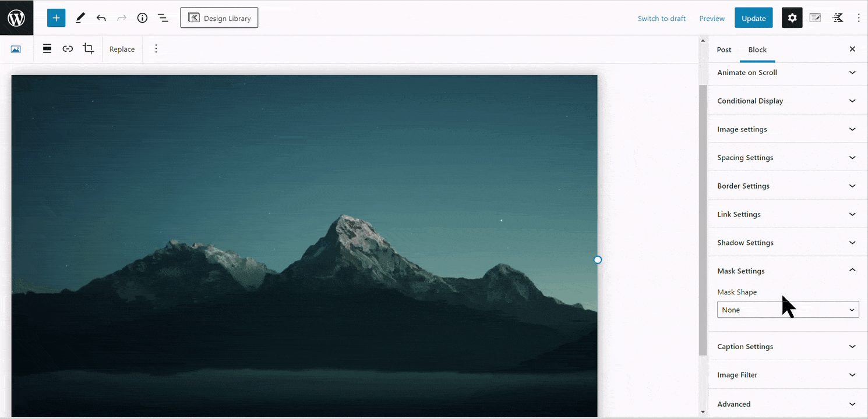The image size is (868, 419).
Task: Collapse the Mask Settings panel
Action: click(x=788, y=271)
